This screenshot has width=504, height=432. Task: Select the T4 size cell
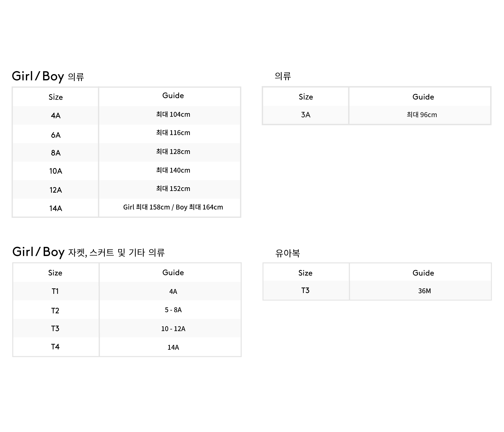55,347
